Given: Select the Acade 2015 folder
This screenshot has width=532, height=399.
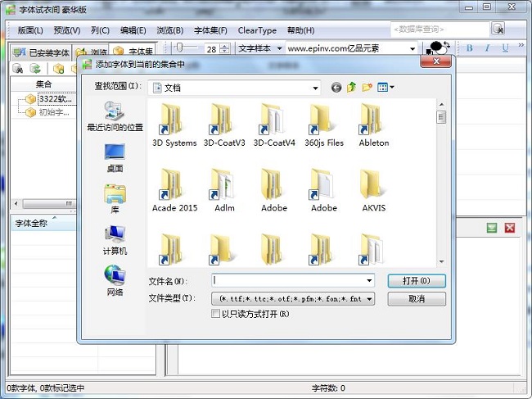Looking at the screenshot, I should pos(174,191).
